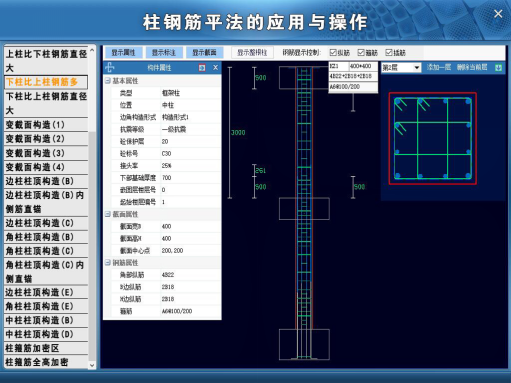This screenshot has width=511, height=383.
Task: Select 边柱柱顶构造(C) in the list
Action: [x=46, y=223]
